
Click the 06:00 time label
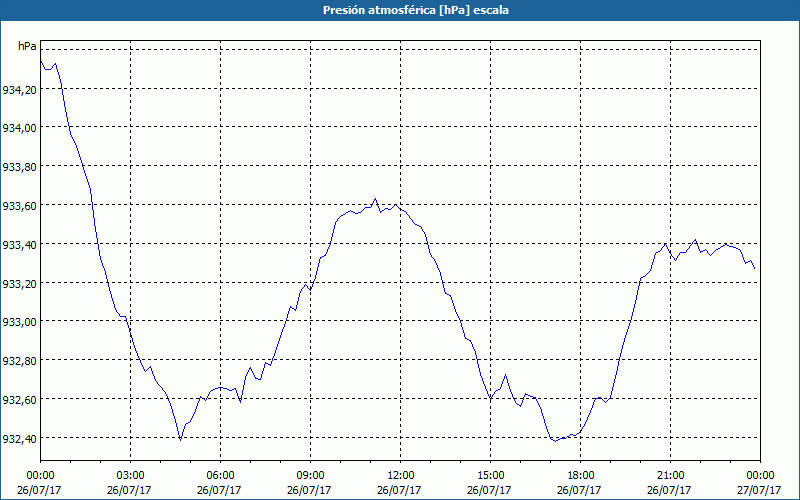click(220, 476)
